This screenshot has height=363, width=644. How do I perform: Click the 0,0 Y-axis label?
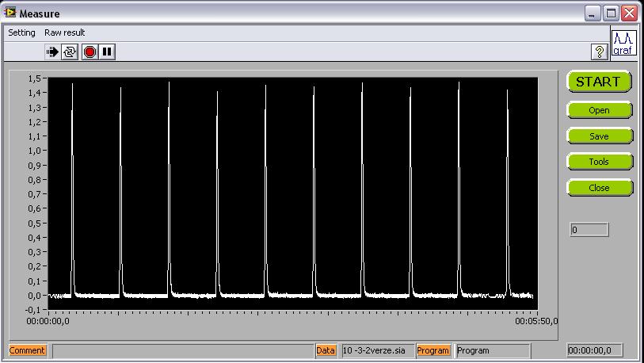(35, 295)
